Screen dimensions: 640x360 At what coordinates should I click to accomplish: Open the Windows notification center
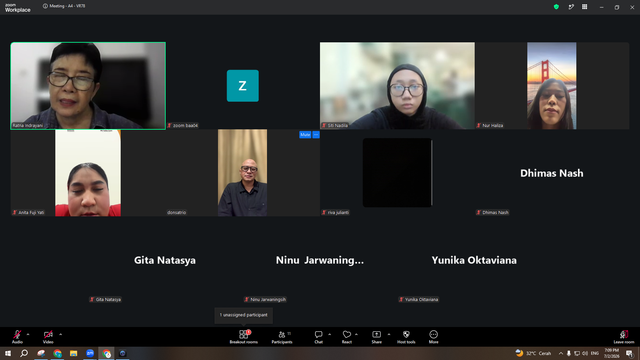pos(629,353)
